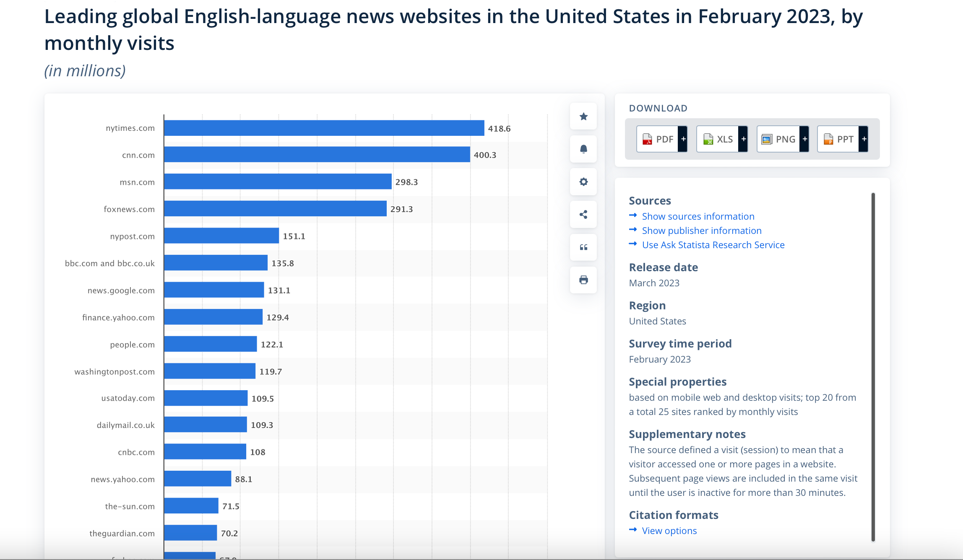Click the print chart icon

tap(583, 280)
